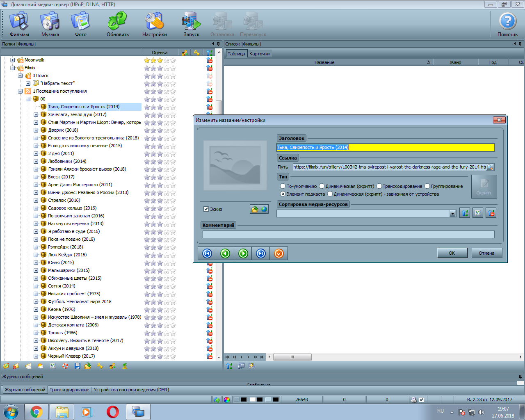Expand the Moonwalk folder node
The width and height of the screenshot is (525, 420).
pyautogui.click(x=13, y=60)
